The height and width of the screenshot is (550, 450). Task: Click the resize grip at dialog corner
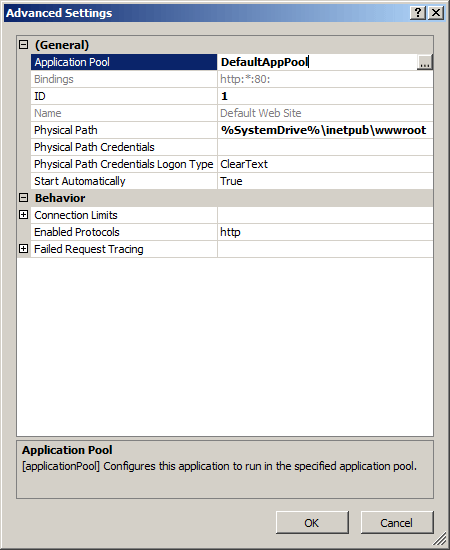[x=441, y=541]
